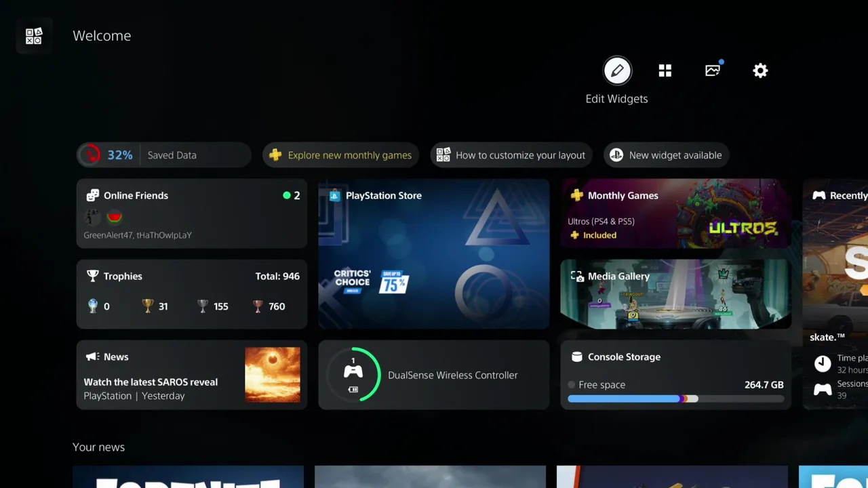Screen dimensions: 868x488
Task: Open the PlayStation Store widget
Action: (x=434, y=254)
